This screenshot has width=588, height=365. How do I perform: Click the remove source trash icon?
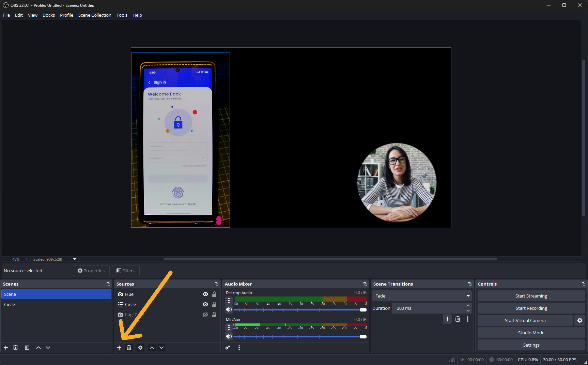129,348
